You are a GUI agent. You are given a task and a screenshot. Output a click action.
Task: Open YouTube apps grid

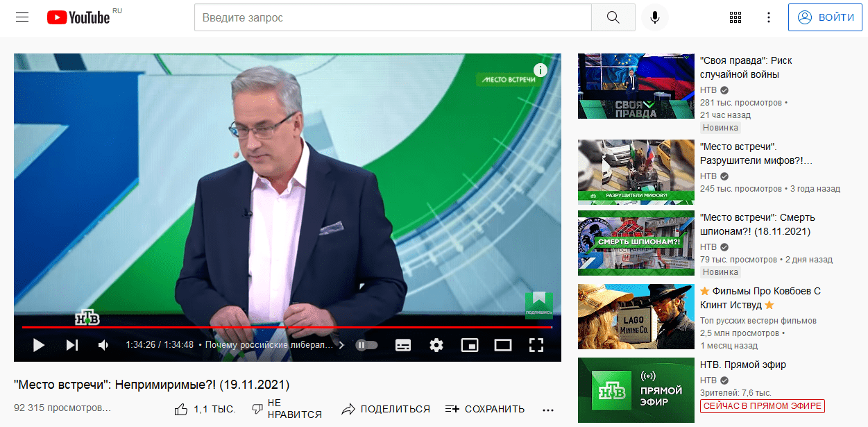(735, 17)
